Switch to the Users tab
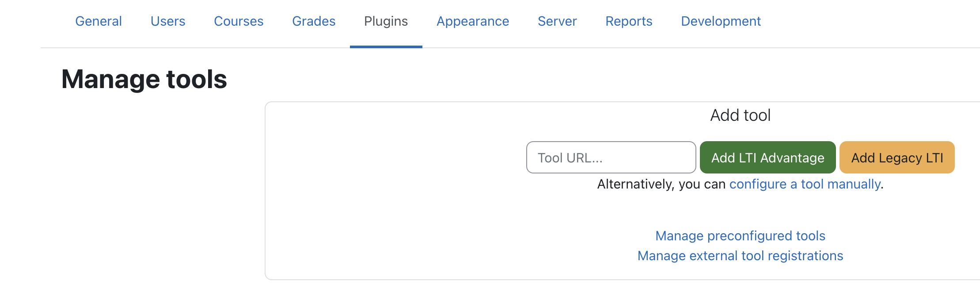Screen dimensions: 980x285 168,21
